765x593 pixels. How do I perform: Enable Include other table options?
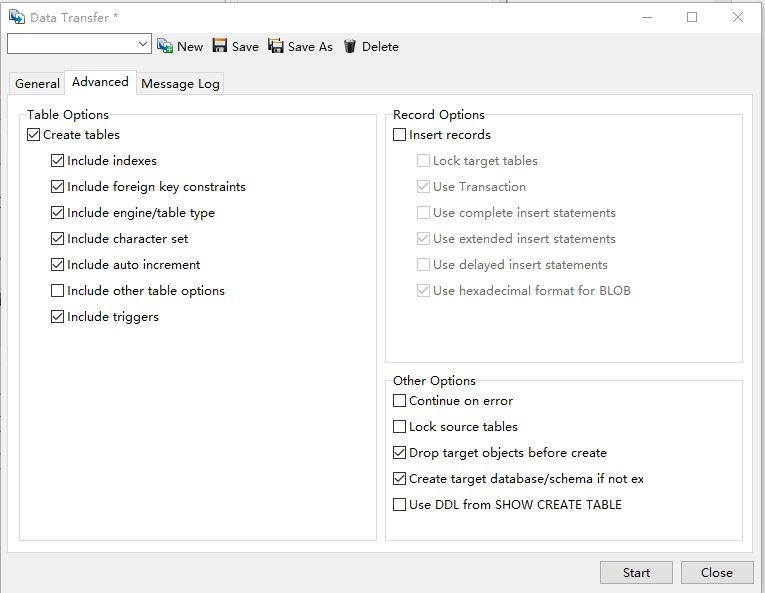pos(57,290)
